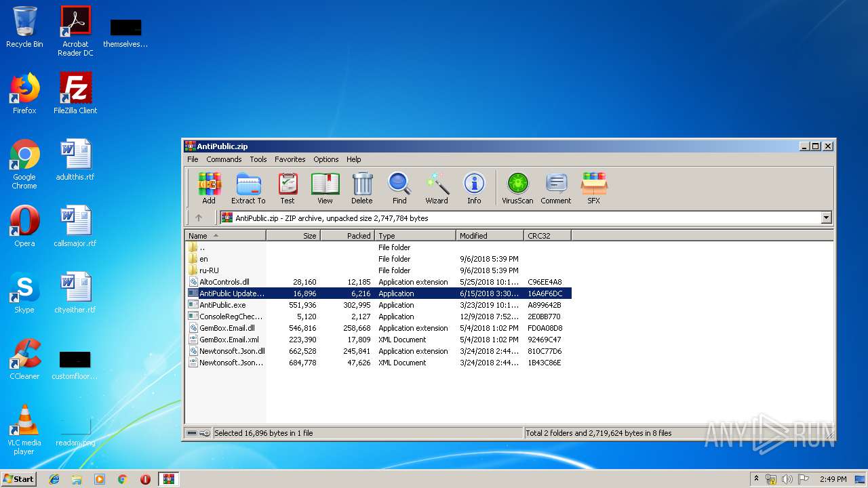The height and width of the screenshot is (488, 868).
Task: Select AntiPublic Update application row
Action: (x=378, y=293)
